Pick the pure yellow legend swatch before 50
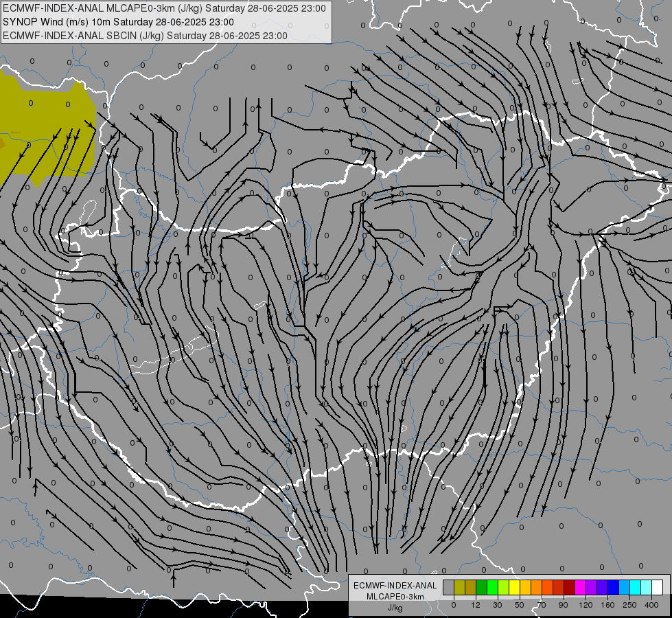 coord(515,587)
